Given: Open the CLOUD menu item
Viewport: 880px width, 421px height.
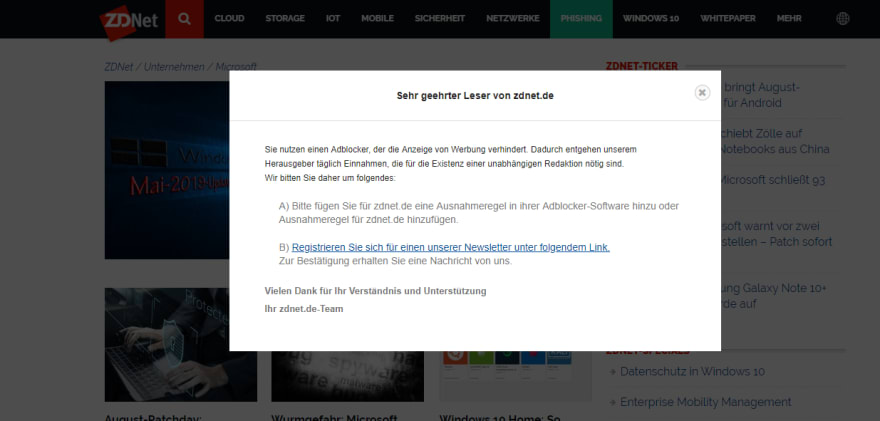Looking at the screenshot, I should point(229,19).
